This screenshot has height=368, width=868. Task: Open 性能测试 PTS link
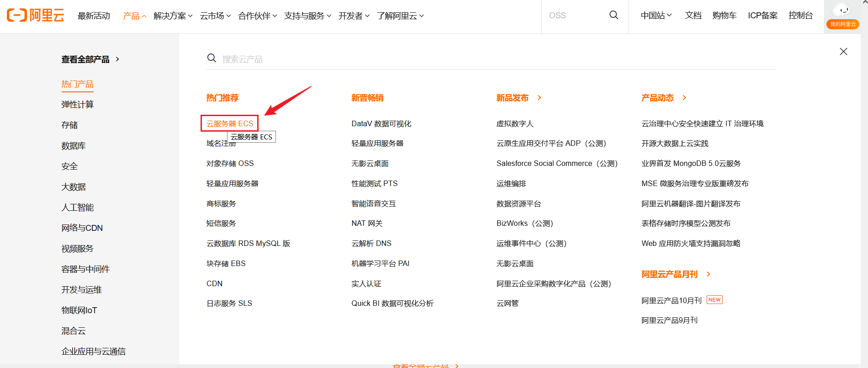[374, 183]
